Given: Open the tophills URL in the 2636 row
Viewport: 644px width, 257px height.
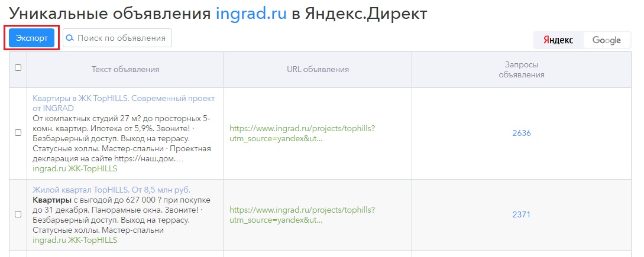Looking at the screenshot, I should coord(302,134).
